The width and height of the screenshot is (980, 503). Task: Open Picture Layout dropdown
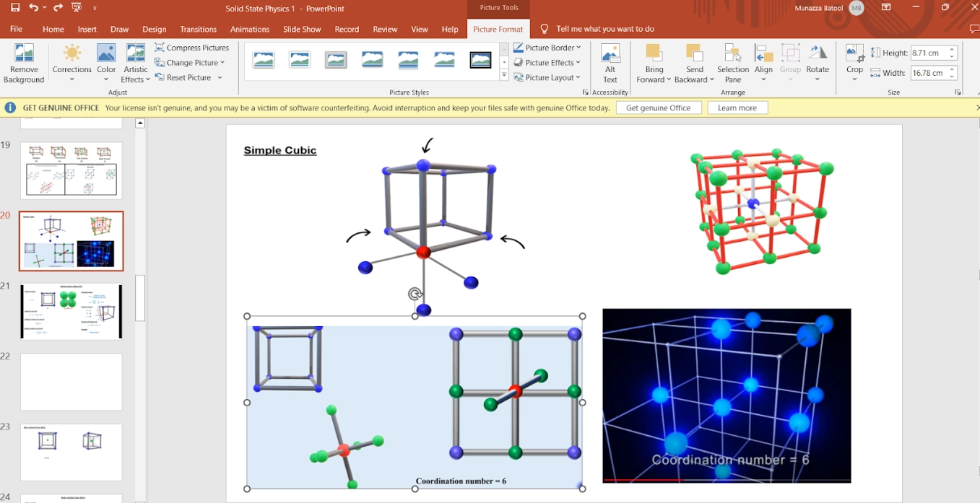tap(547, 77)
